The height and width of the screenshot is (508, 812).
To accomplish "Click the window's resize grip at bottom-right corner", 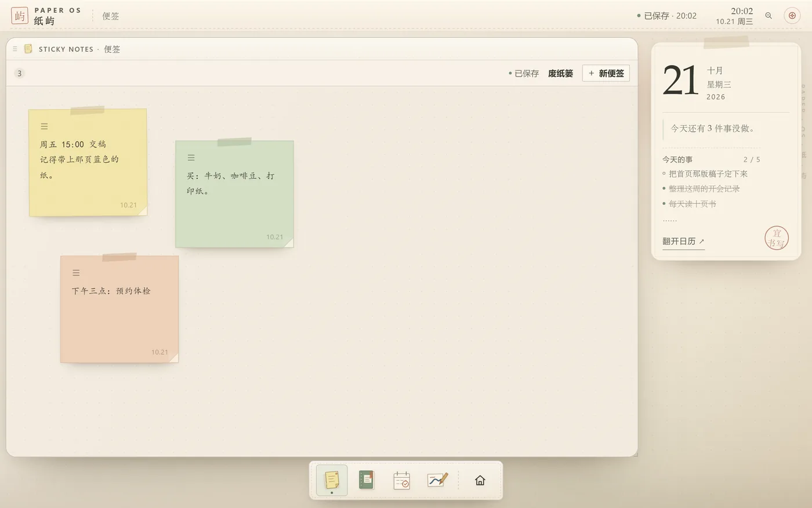I will 635,453.
